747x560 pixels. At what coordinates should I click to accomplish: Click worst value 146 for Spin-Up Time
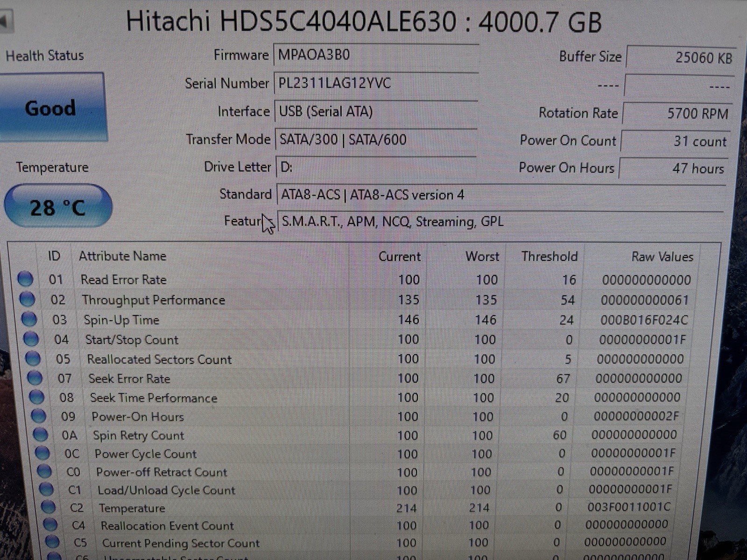pyautogui.click(x=486, y=320)
